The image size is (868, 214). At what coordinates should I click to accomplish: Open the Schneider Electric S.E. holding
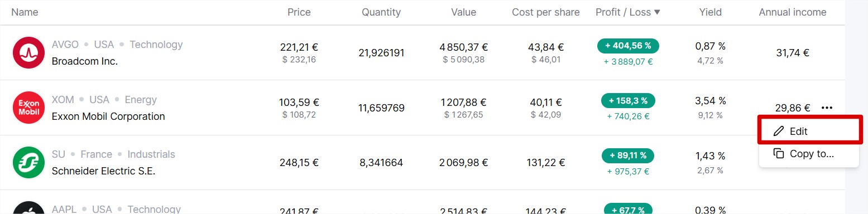point(103,171)
